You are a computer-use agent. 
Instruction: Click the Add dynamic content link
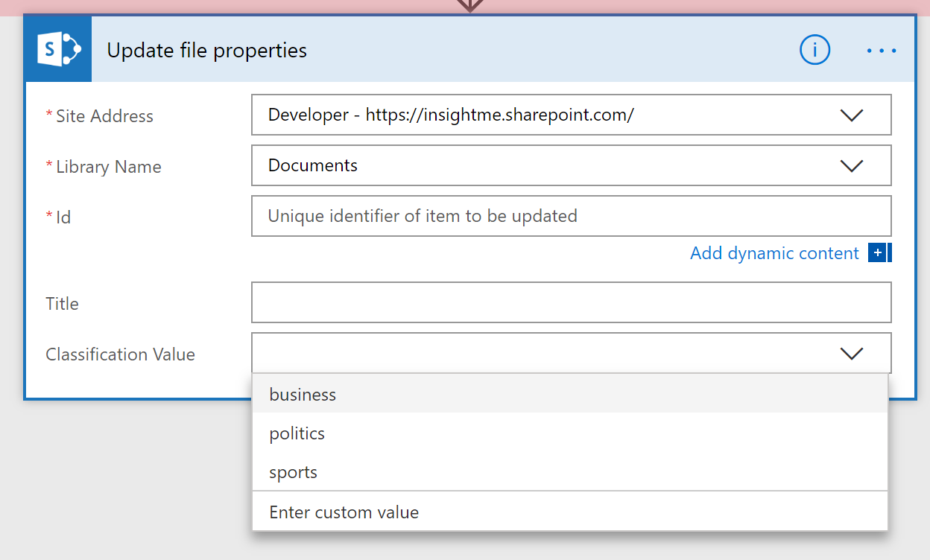coord(775,253)
